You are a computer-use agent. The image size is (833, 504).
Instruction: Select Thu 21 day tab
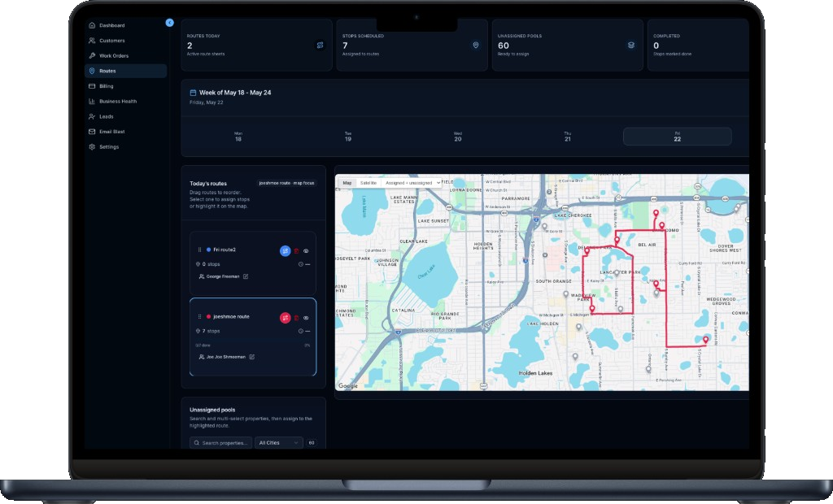[x=567, y=137]
